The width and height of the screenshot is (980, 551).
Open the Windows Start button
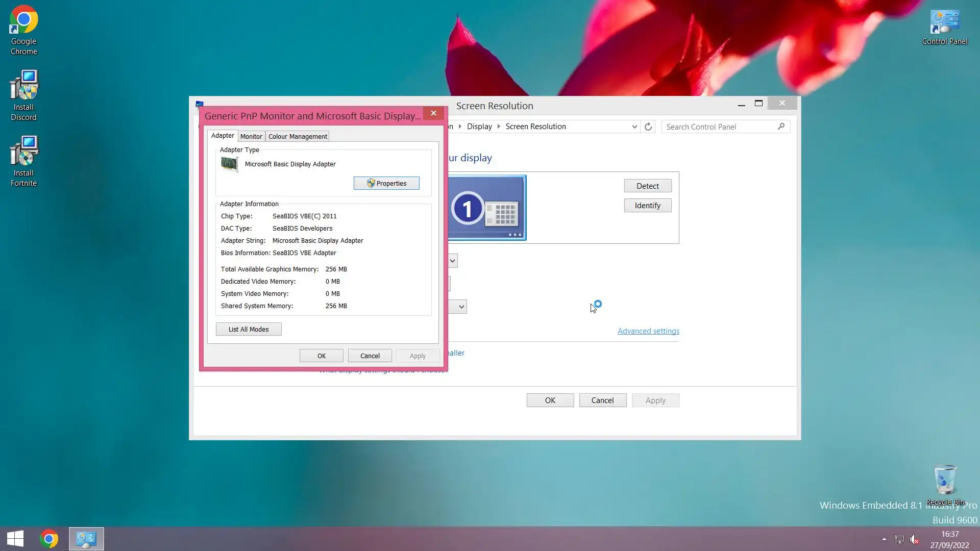point(15,539)
